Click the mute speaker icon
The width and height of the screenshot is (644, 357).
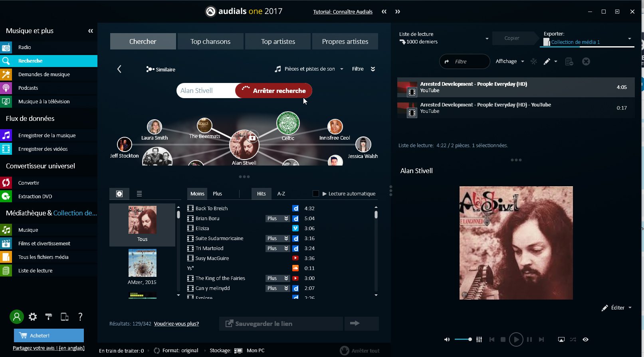point(447,339)
